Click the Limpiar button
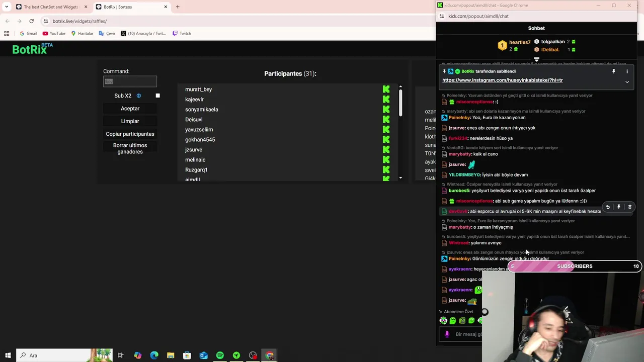 pyautogui.click(x=130, y=121)
